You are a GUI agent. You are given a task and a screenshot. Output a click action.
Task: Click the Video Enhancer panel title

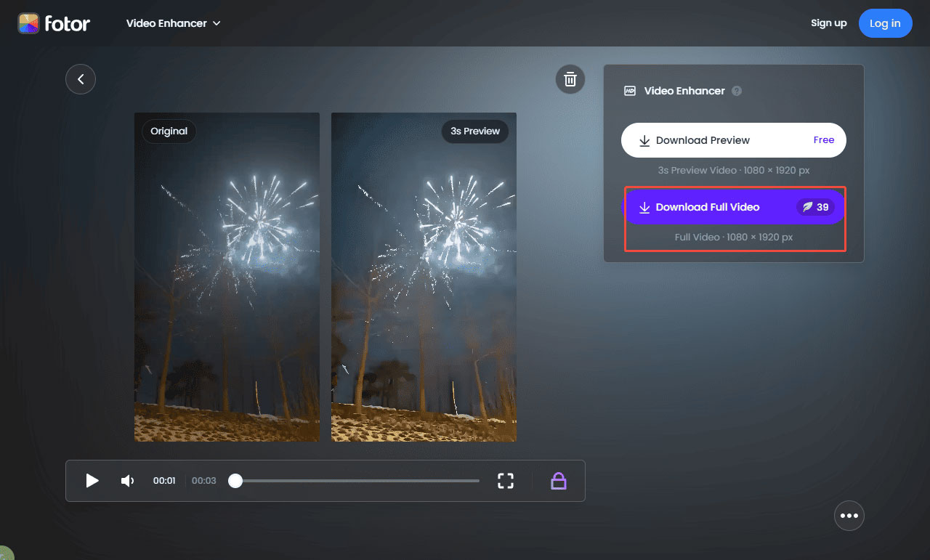click(684, 91)
